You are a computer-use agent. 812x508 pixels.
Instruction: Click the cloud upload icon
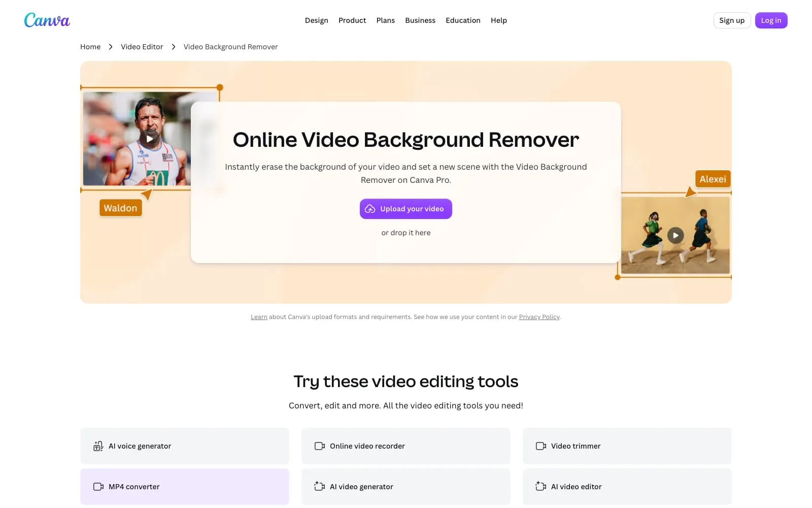[370, 209]
